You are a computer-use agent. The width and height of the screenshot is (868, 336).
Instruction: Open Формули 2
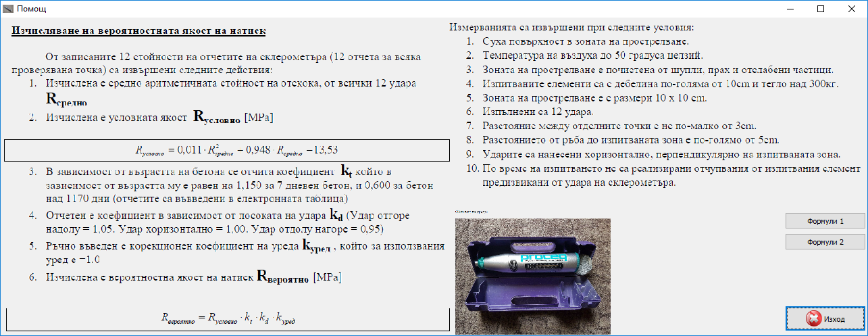825,242
